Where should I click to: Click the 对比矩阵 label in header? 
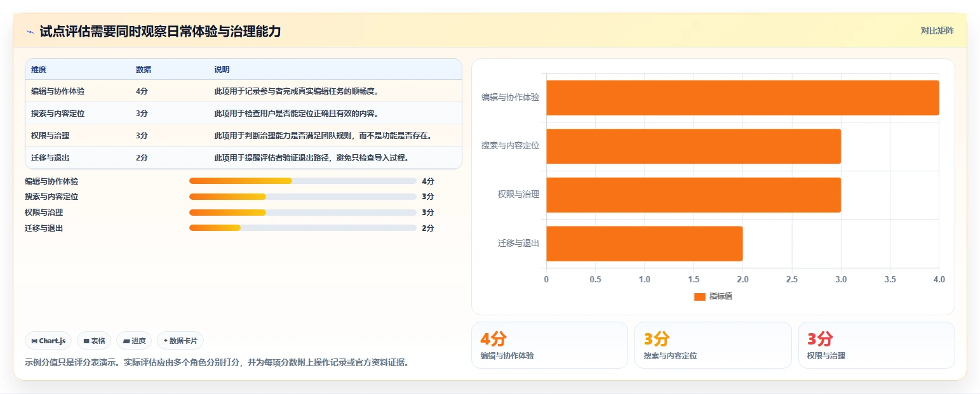pos(937,30)
